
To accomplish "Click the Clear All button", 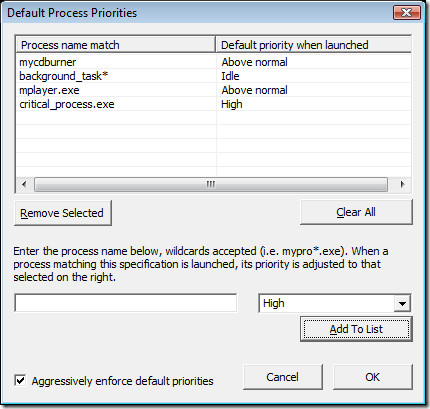I will point(356,212).
